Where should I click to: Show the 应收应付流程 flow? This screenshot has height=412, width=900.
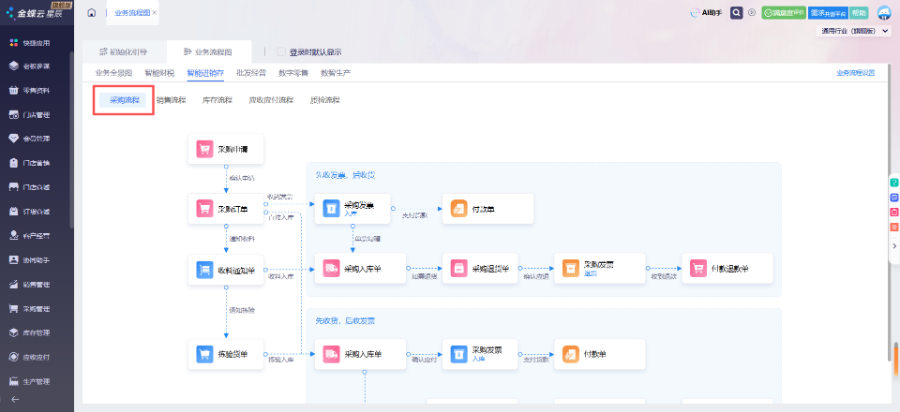pyautogui.click(x=271, y=100)
